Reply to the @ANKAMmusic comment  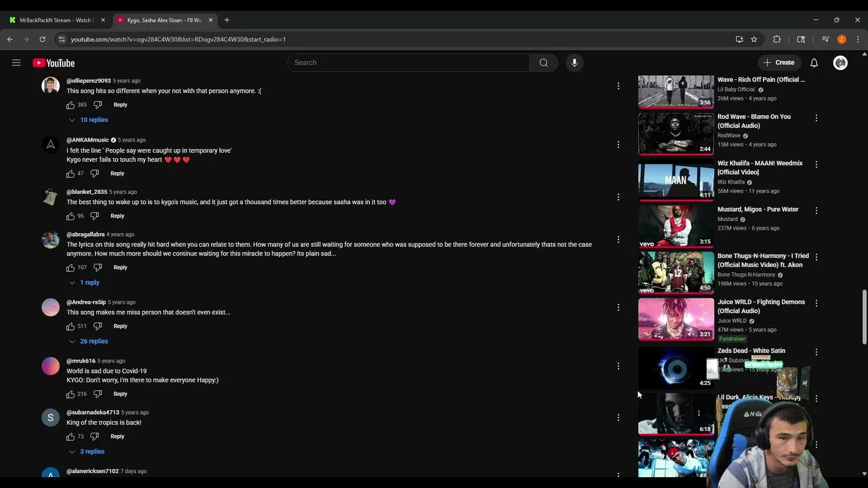(117, 174)
